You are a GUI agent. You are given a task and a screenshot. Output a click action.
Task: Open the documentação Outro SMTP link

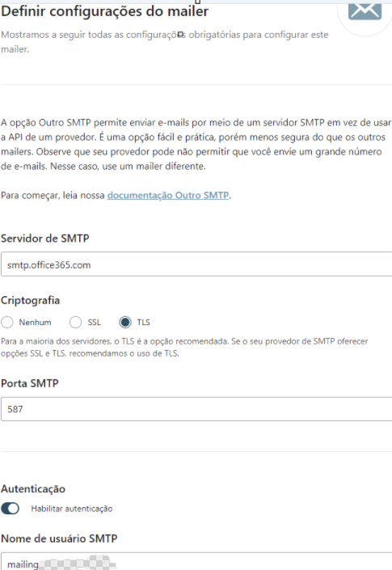click(168, 195)
